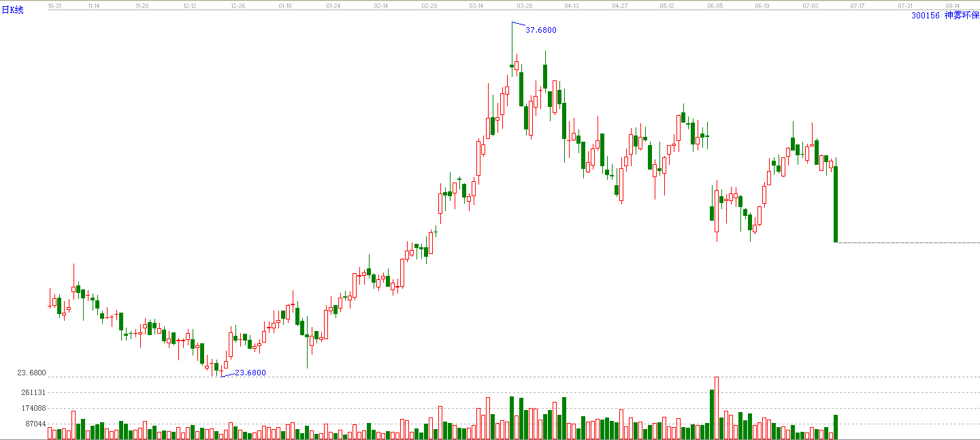Viewport: 980px width, 440px height.
Task: Click the 04-27 date label
Action: pyautogui.click(x=619, y=5)
